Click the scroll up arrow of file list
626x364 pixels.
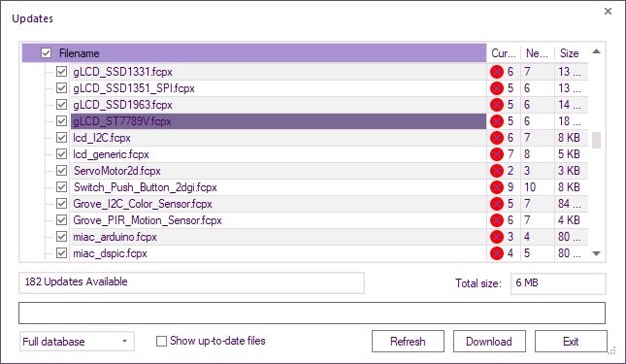coord(596,51)
